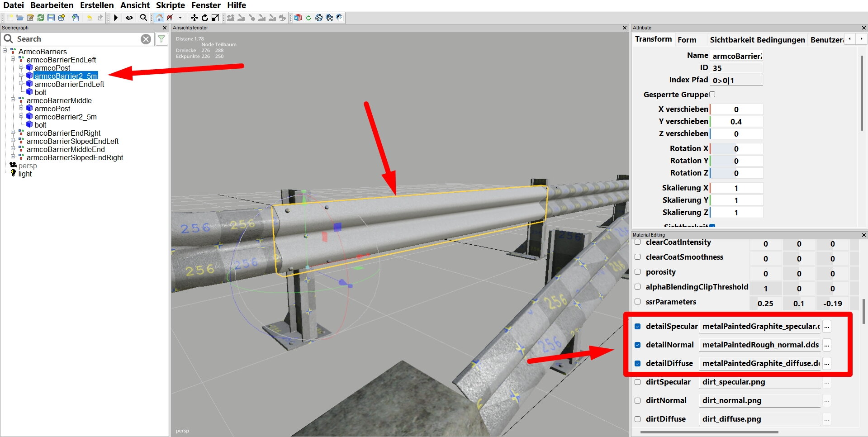
Task: Select the Move (translate) tool icon
Action: pyautogui.click(x=194, y=18)
